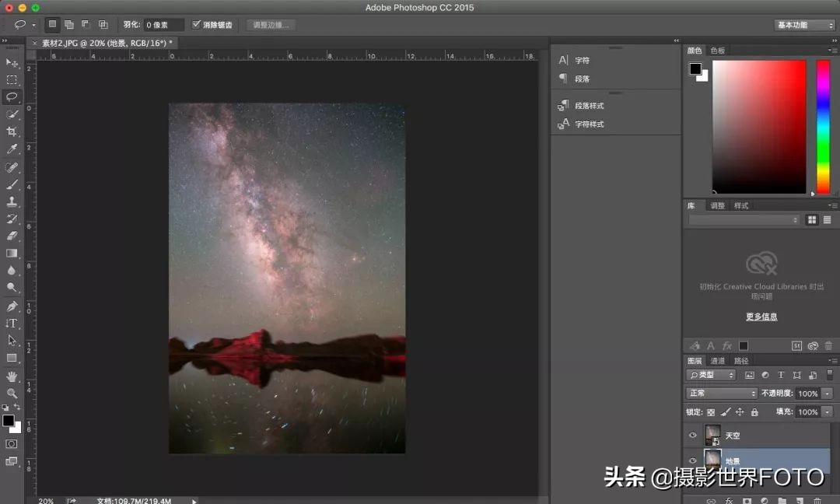Pick a color in the color picker gradient
Image resolution: width=840 pixels, height=504 pixels.
(x=758, y=124)
